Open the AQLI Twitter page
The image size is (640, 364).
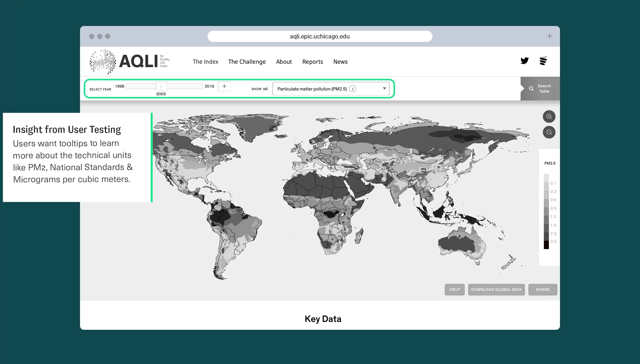click(524, 61)
